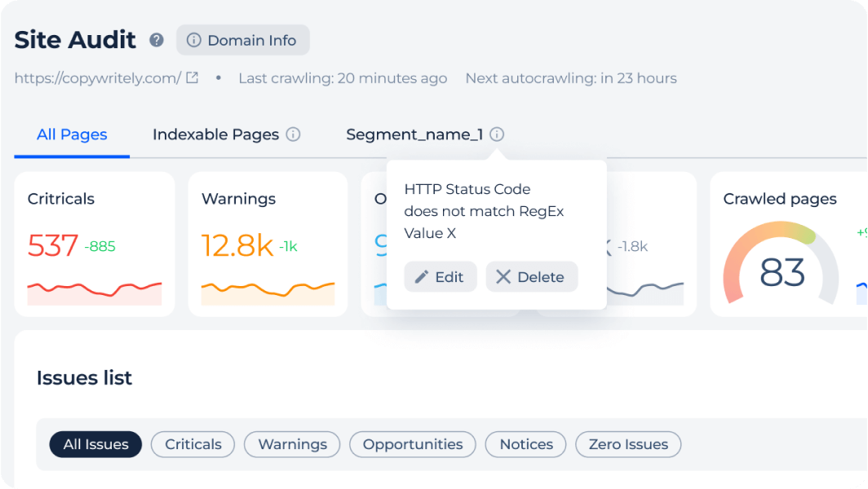Click the info icon next to Segment_name_1
The width and height of the screenshot is (868, 489).
coord(497,134)
